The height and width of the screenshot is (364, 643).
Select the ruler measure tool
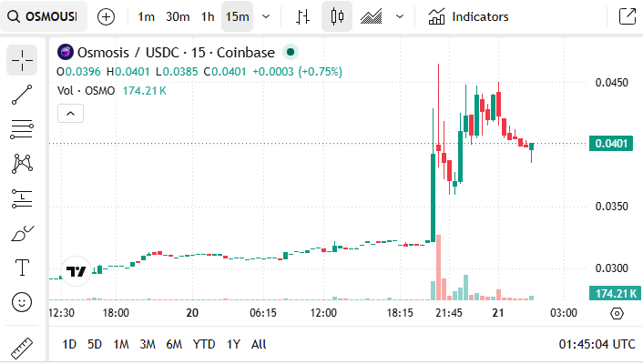(x=22, y=348)
